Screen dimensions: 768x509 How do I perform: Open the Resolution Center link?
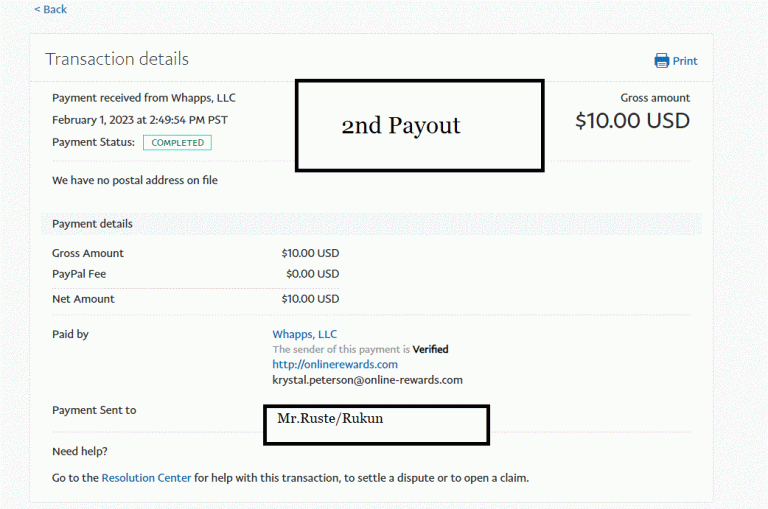coord(146,478)
